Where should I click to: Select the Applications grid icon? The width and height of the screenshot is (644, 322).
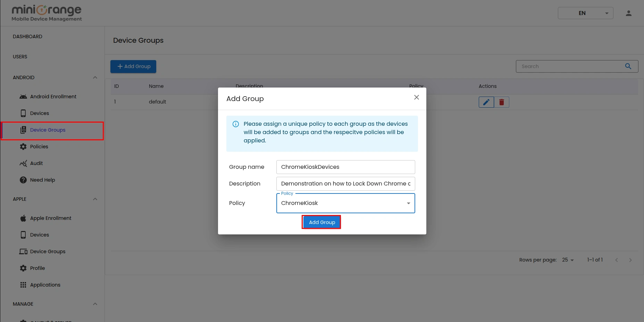pyautogui.click(x=23, y=284)
